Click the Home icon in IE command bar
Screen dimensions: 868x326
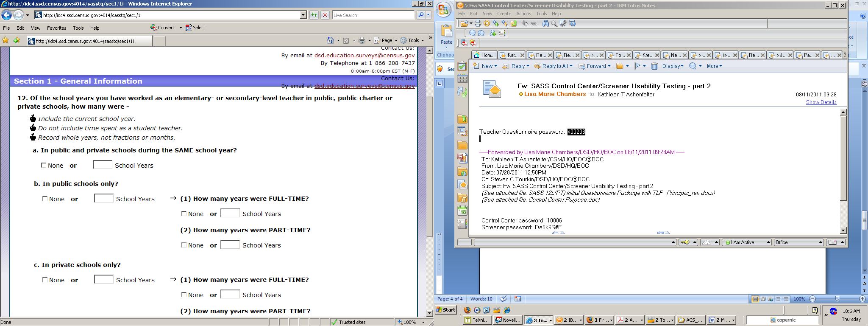331,40
